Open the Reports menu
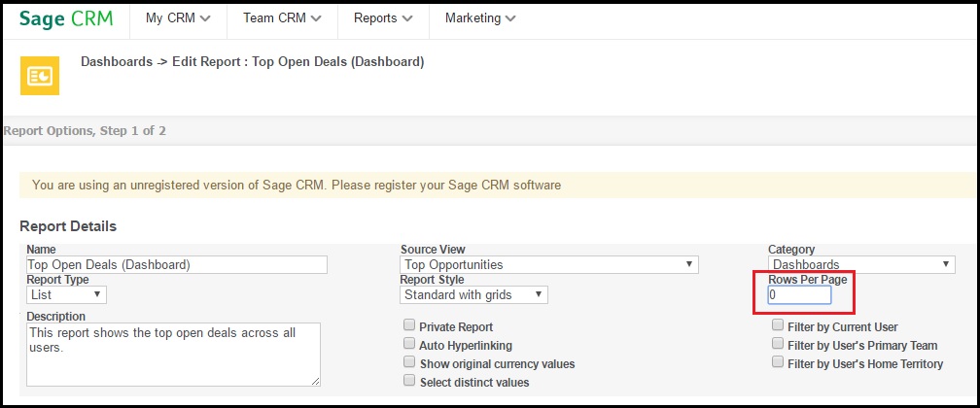The image size is (980, 408). (x=383, y=18)
